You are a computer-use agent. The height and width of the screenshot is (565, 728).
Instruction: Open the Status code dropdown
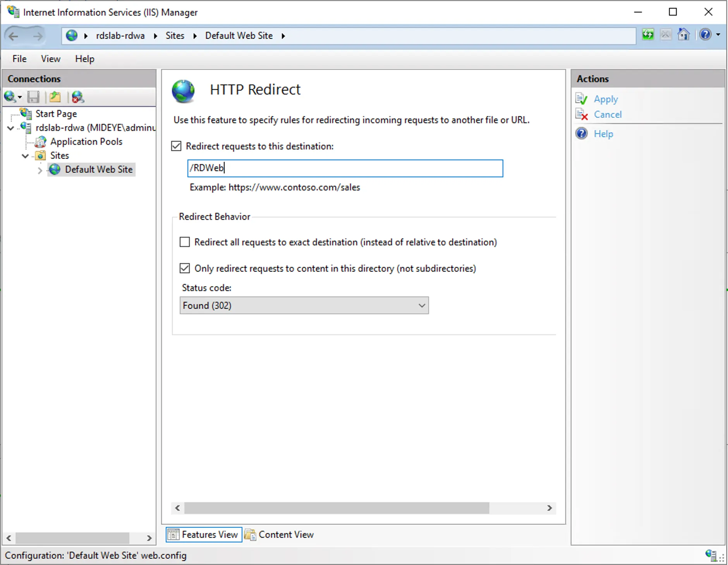[x=421, y=305]
